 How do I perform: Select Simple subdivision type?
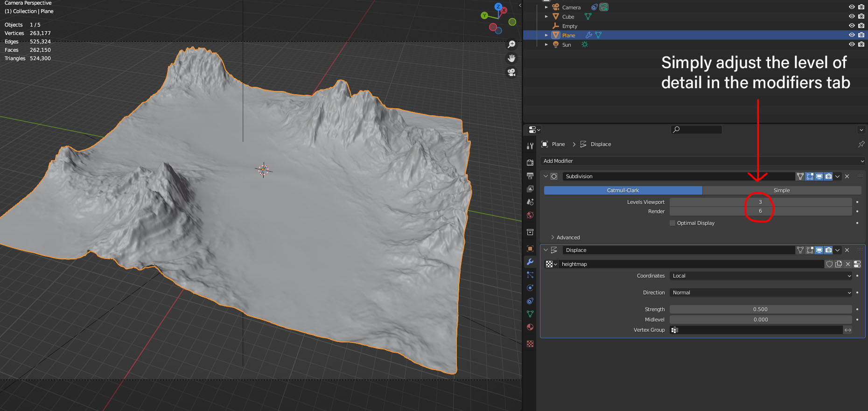coord(782,190)
